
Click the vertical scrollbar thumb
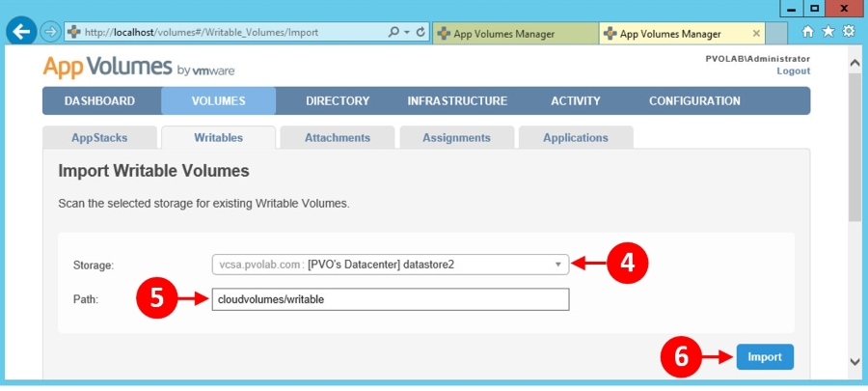coord(854,148)
